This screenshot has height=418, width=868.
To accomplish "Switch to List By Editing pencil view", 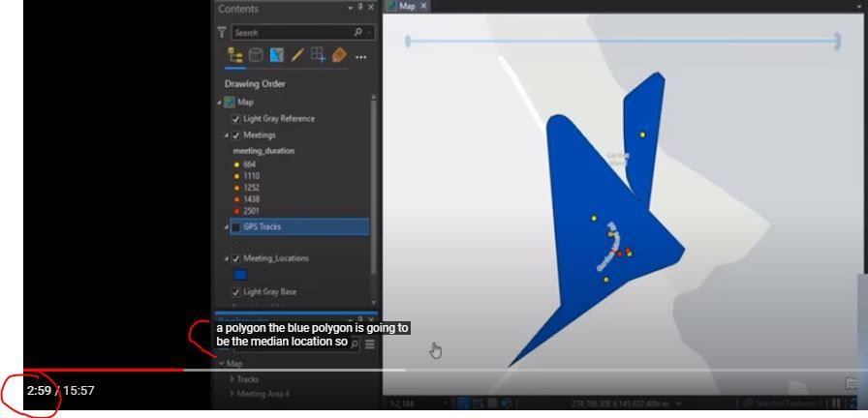I will click(297, 55).
